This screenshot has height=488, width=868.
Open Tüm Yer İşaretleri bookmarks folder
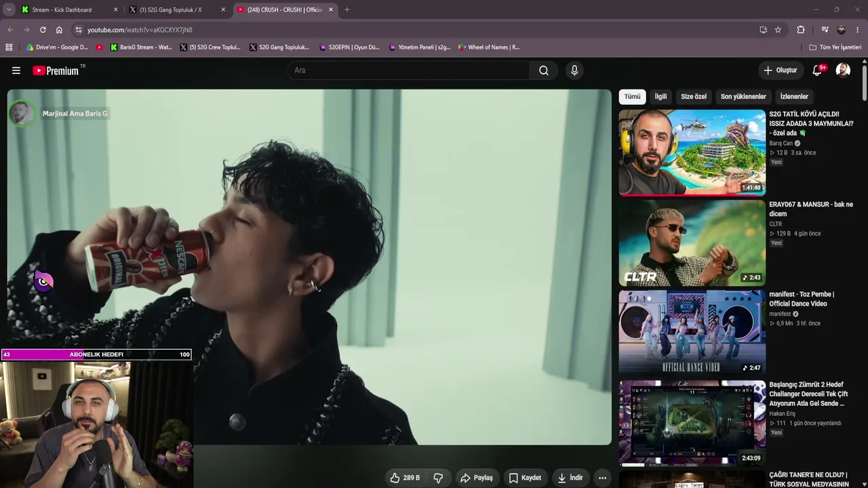pyautogui.click(x=835, y=47)
